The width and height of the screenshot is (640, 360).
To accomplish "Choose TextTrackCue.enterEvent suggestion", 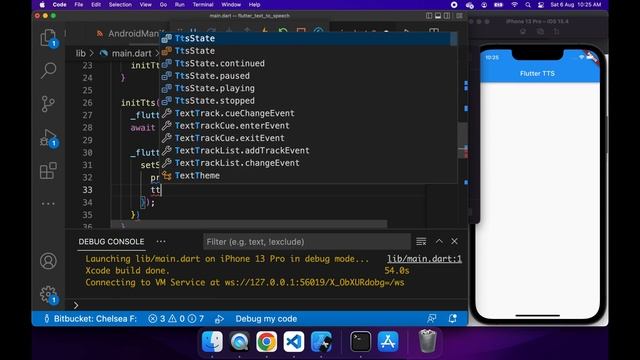I will click(x=308, y=126).
